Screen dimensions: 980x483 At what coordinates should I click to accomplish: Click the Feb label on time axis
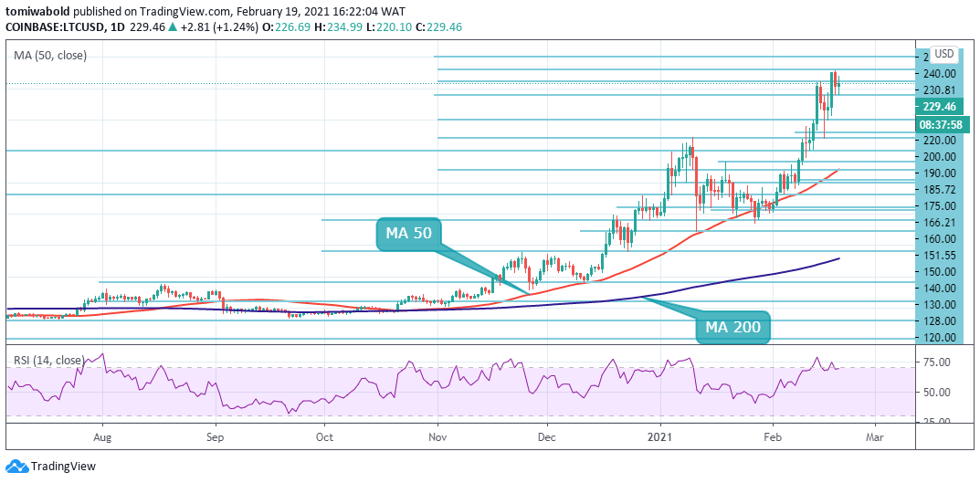point(773,436)
